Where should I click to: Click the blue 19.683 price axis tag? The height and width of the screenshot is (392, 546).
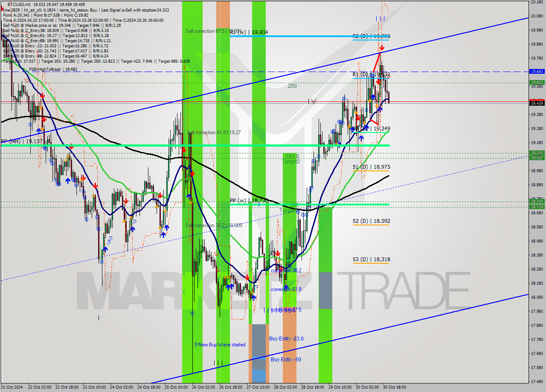[537, 72]
